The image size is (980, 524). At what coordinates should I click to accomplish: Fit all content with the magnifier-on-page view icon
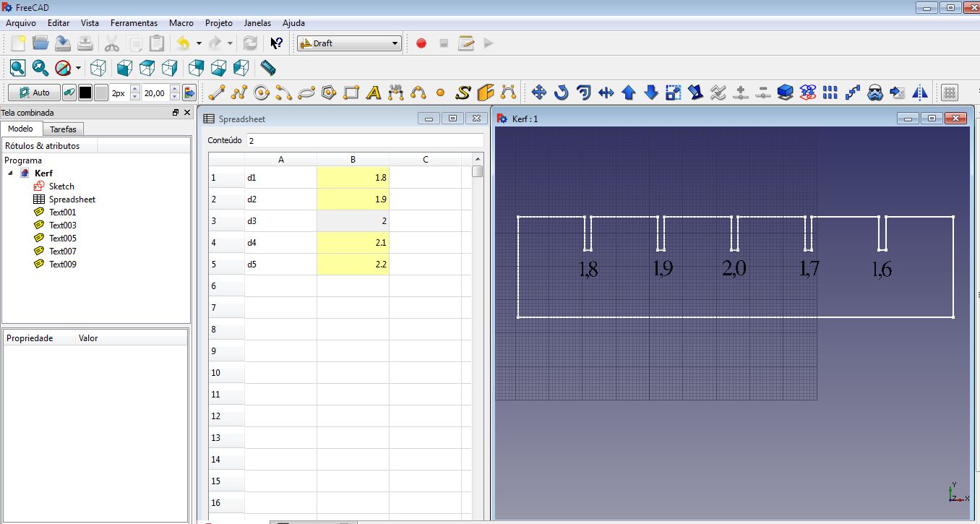(18, 68)
